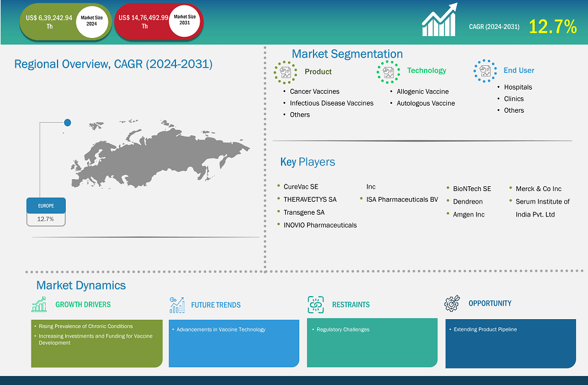Click the Product segmentation icon
Image resolution: width=588 pixels, height=385 pixels.
285,72
